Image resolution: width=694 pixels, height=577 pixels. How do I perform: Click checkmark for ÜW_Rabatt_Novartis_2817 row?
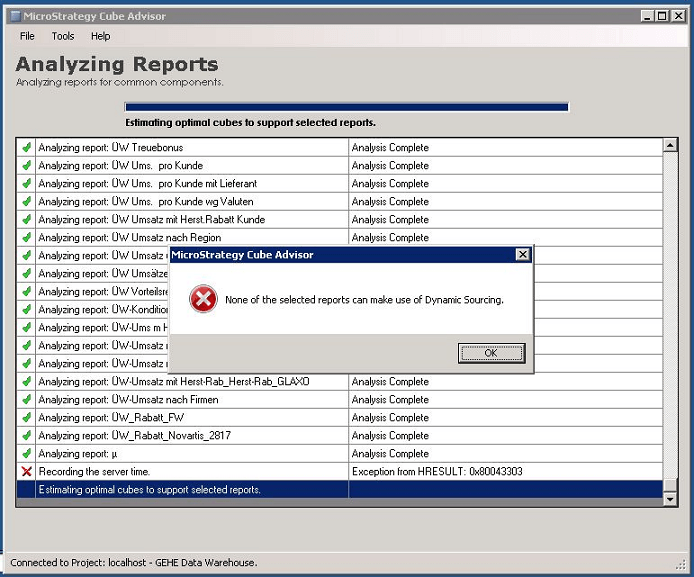click(27, 435)
